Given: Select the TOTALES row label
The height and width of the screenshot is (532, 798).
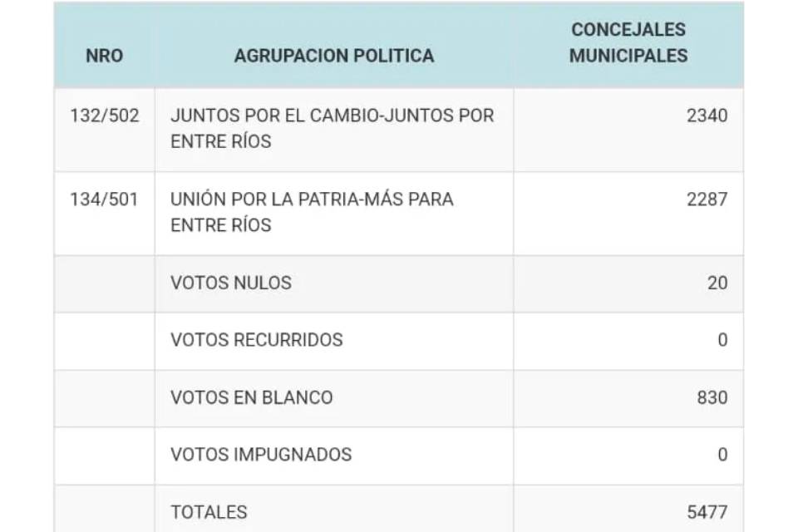Looking at the screenshot, I should [209, 512].
